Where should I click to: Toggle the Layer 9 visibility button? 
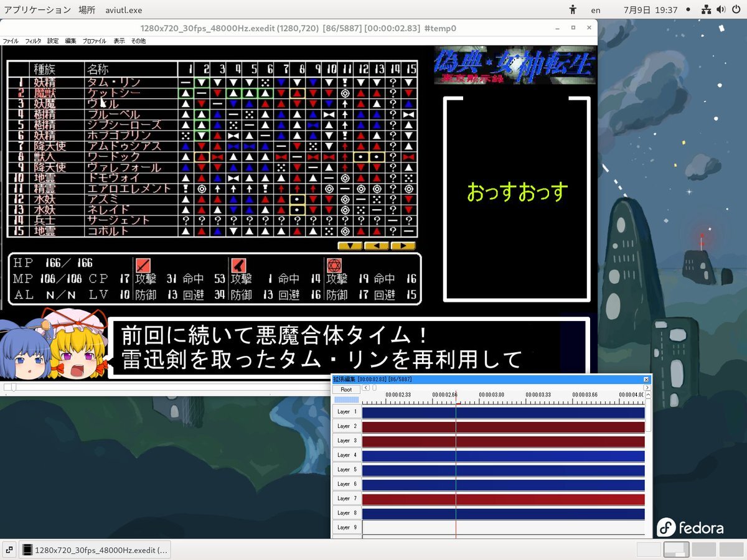pos(347,528)
